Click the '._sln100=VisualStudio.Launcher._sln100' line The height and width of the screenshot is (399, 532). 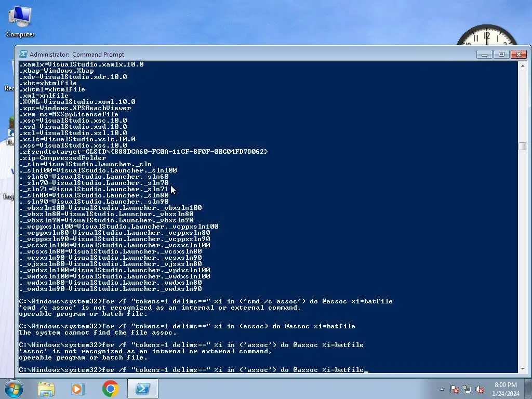(x=98, y=170)
